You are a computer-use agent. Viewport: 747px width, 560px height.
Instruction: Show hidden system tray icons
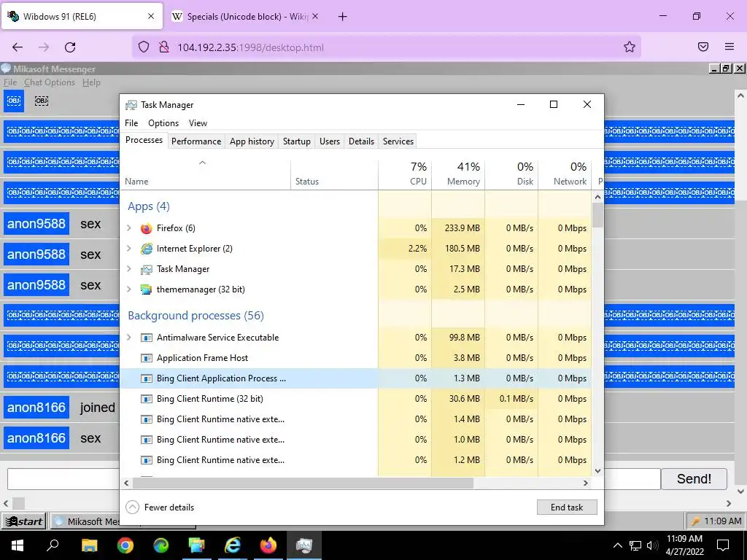click(x=617, y=545)
